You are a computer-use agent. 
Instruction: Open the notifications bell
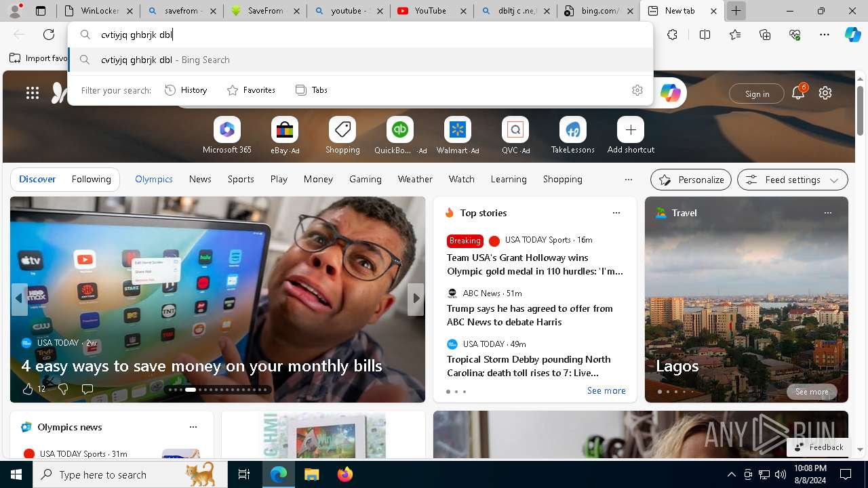(798, 93)
